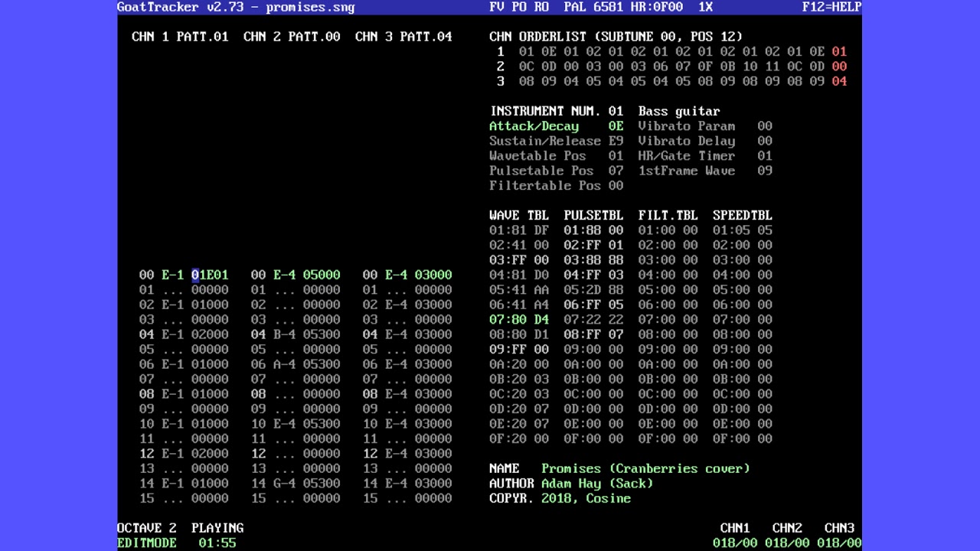Click red 00 at orderlist row 2 end

coord(839,67)
